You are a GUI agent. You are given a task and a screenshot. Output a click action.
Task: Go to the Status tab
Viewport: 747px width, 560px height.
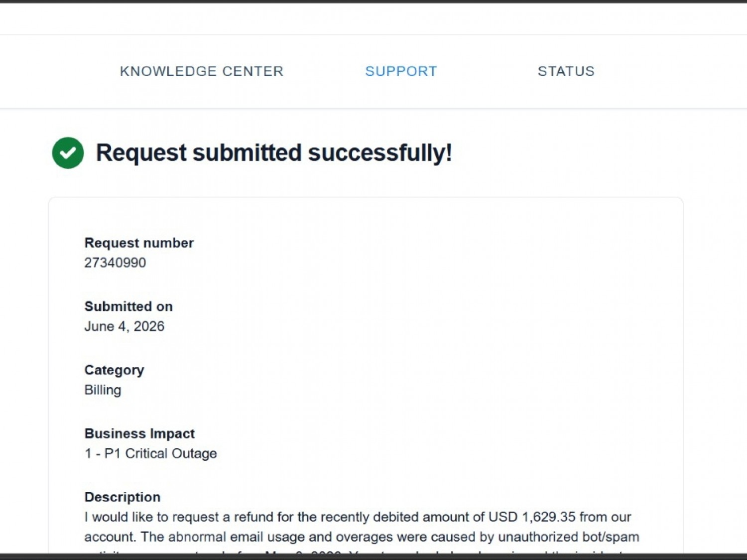(566, 71)
